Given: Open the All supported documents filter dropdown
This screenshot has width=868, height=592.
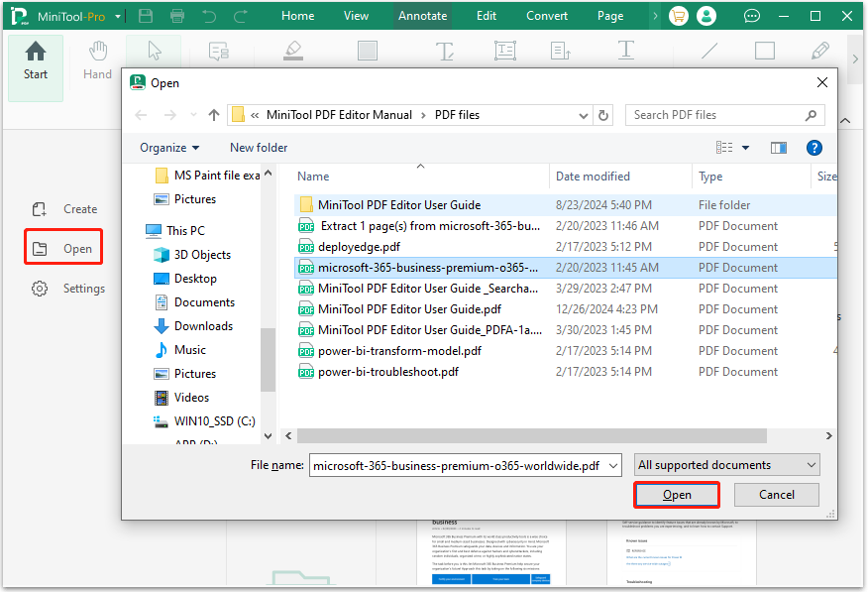Looking at the screenshot, I should point(727,465).
